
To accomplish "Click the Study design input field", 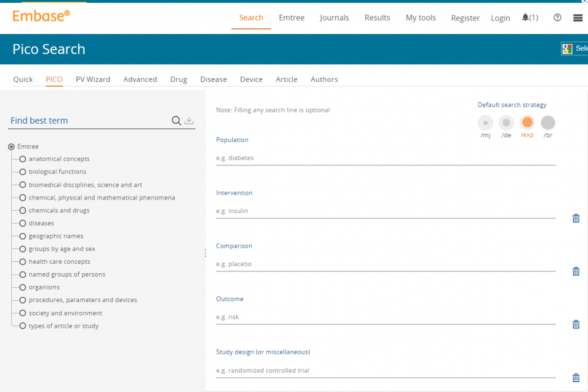I will coord(386,371).
